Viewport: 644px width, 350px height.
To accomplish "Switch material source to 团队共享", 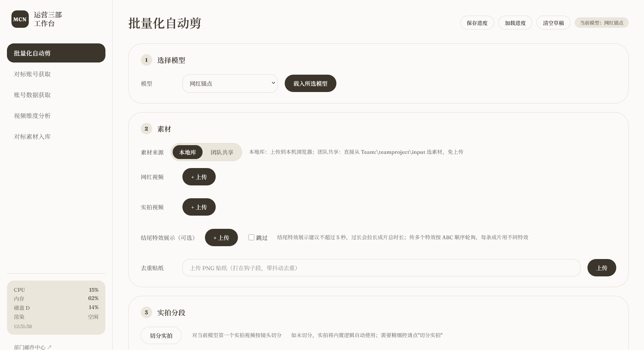I will (222, 152).
